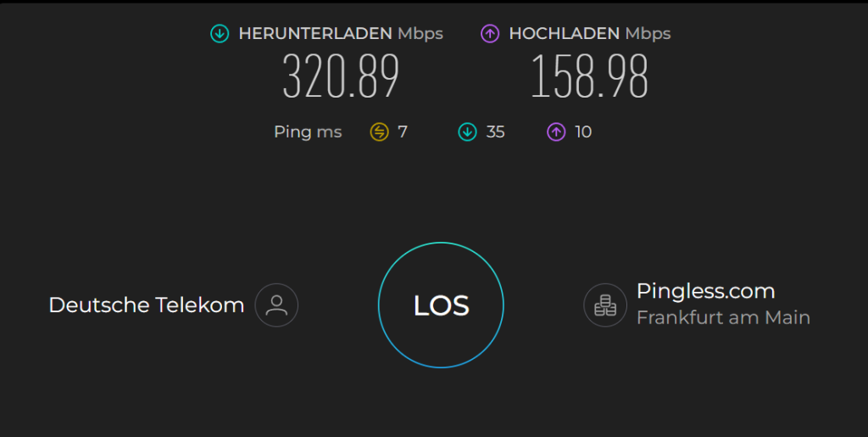The image size is (868, 437).
Task: Click the Mbps unit beside HOCHLADEN
Action: 648,34
